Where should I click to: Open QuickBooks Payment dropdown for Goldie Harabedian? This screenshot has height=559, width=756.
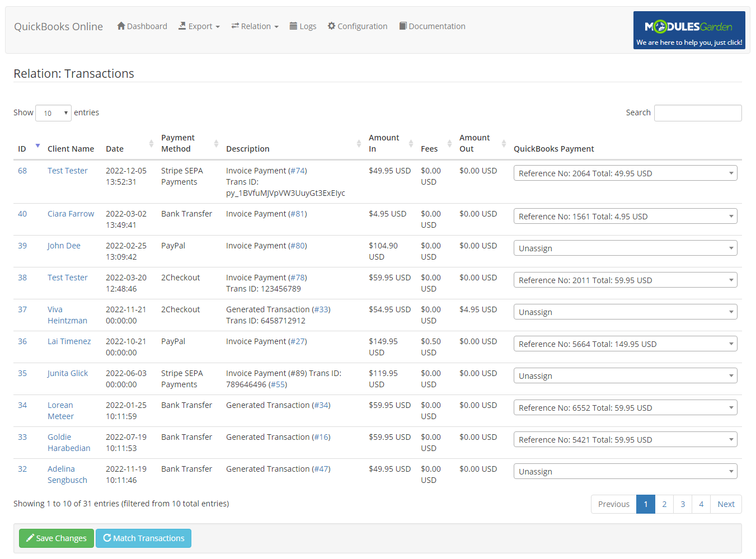pyautogui.click(x=625, y=440)
